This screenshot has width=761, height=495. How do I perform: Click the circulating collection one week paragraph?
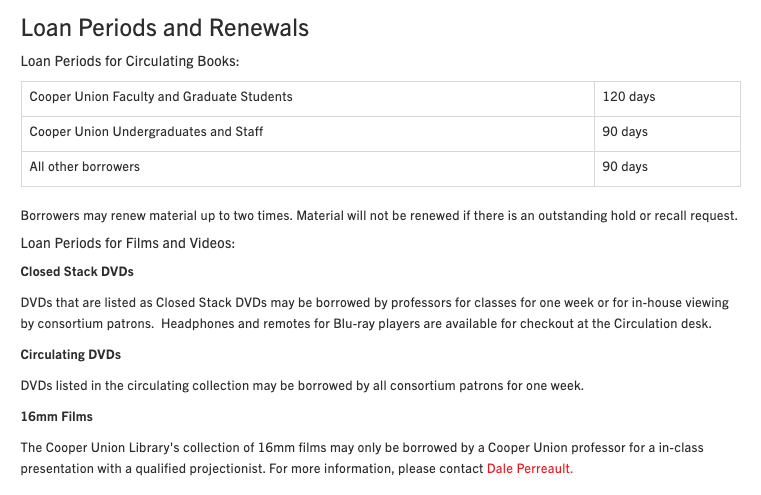pos(302,385)
